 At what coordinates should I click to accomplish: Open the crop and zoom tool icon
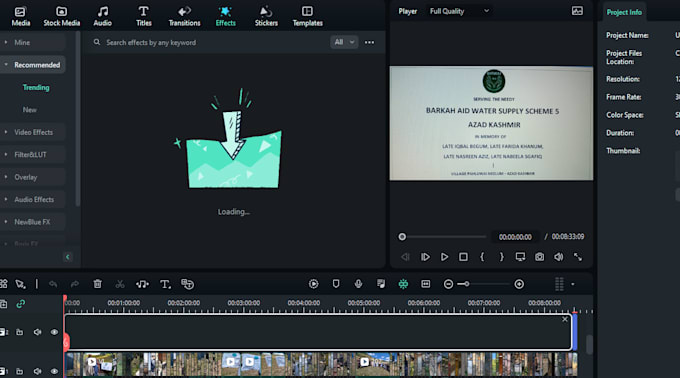(187, 284)
